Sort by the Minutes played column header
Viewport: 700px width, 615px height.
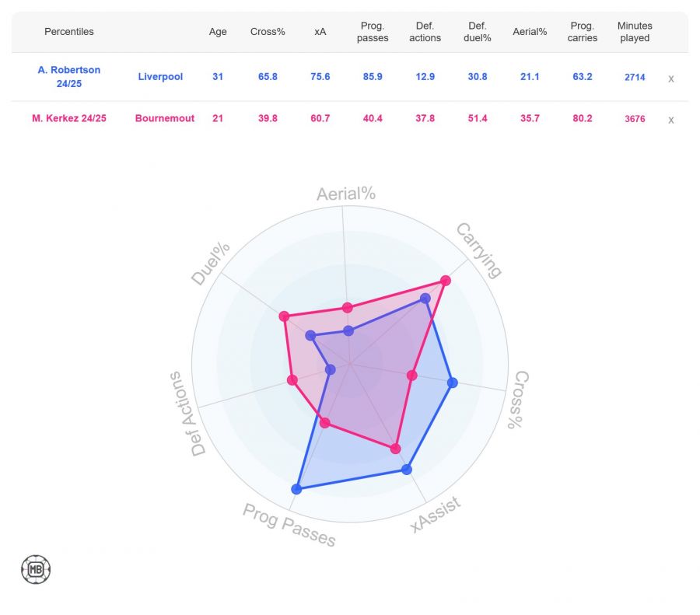click(x=635, y=32)
